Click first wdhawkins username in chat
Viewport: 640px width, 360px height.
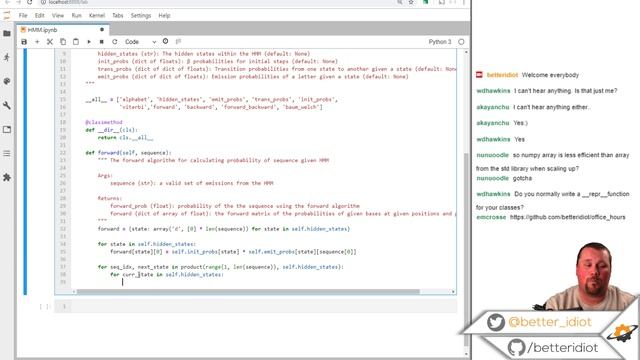(493, 91)
